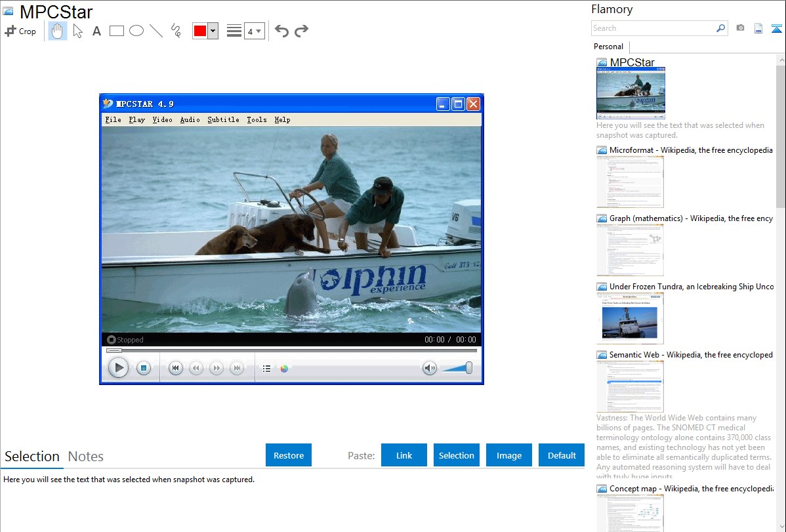This screenshot has height=532, width=786.
Task: Switch to the Notes tab
Action: tap(86, 457)
